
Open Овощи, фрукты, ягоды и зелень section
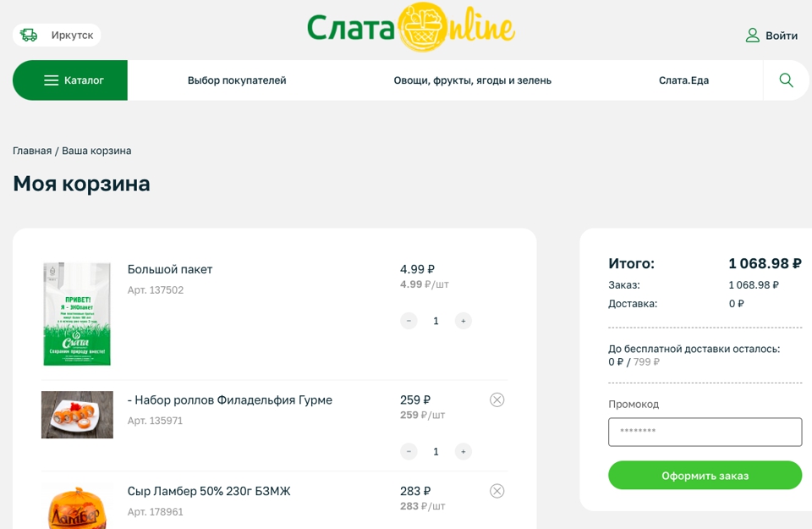472,80
